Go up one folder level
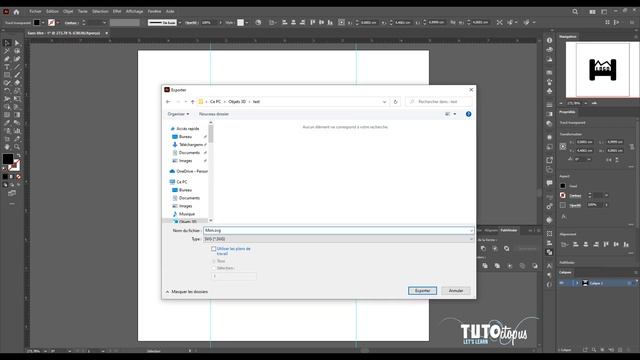640x360 pixels. click(x=193, y=102)
